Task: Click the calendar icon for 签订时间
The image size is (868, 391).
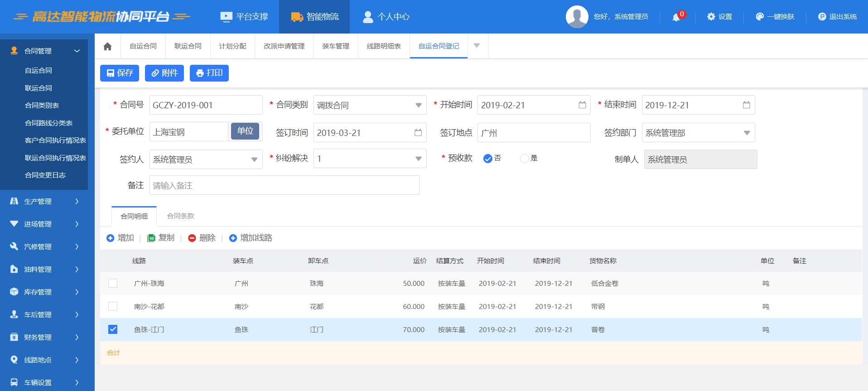Action: pyautogui.click(x=418, y=133)
